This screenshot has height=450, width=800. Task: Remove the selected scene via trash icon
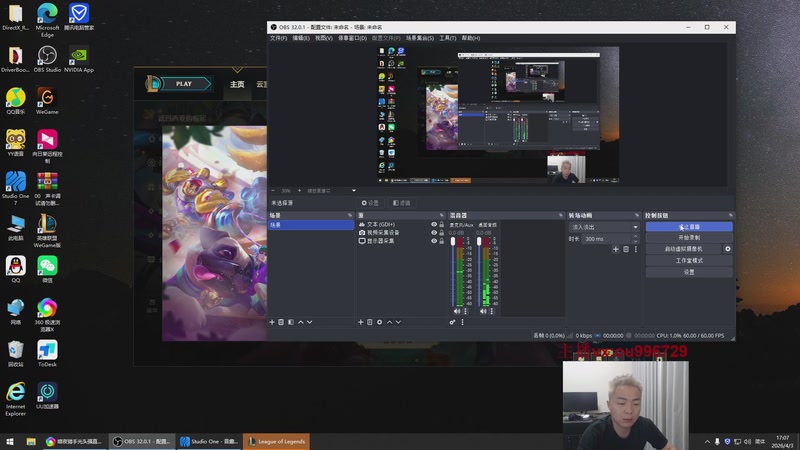click(281, 322)
